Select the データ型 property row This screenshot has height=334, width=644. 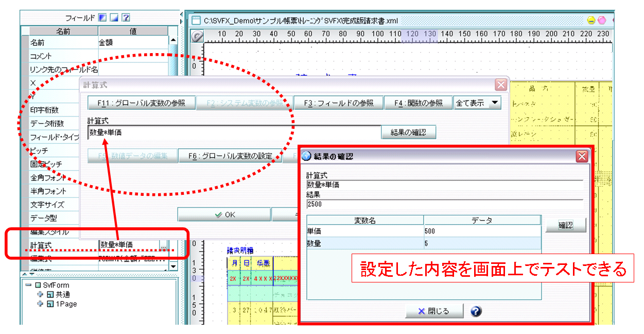tap(54, 218)
